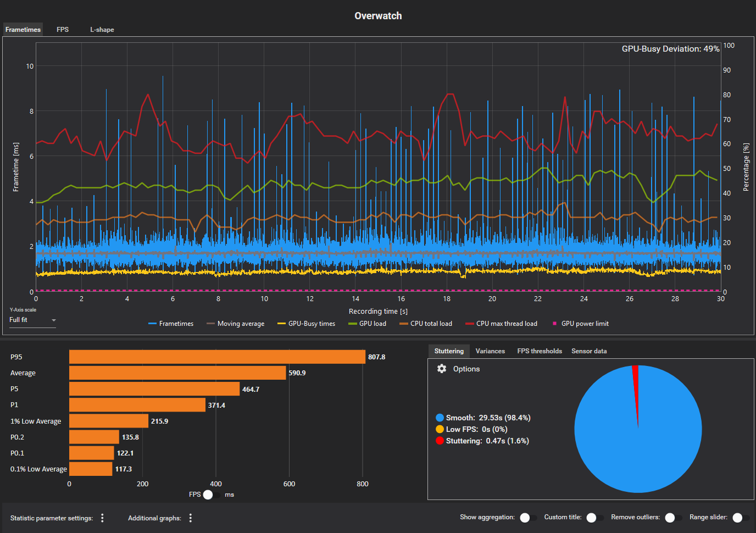Click the GPU load legend marker
756x533 pixels.
[x=352, y=324]
